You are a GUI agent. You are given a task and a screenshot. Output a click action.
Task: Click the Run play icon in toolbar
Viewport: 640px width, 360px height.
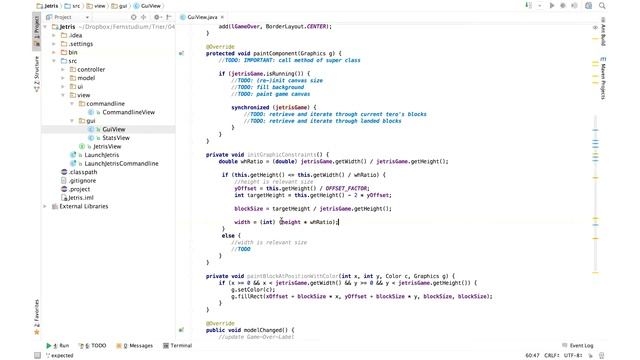(552, 6)
